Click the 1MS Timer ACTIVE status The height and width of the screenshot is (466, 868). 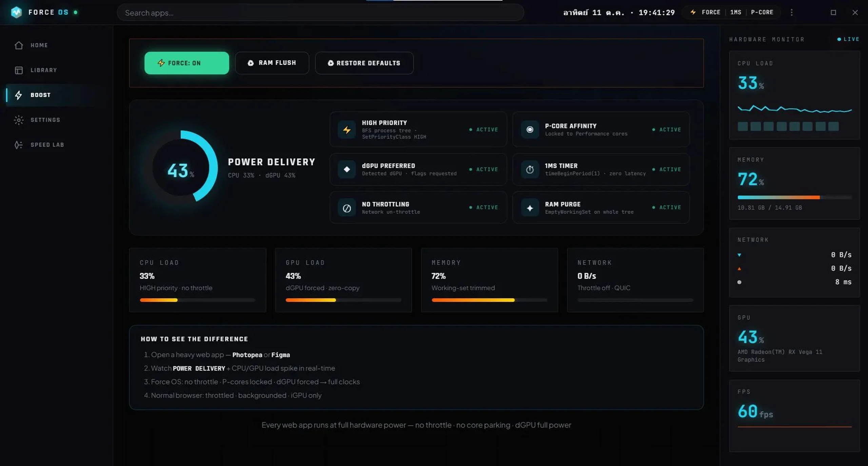point(667,169)
